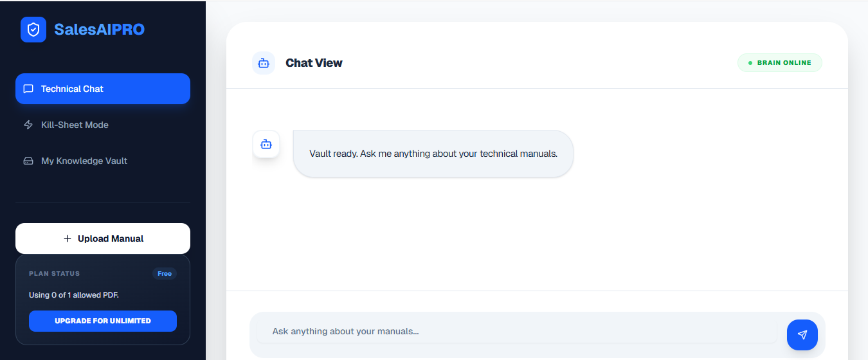Click the Technical Chat speech bubble icon
This screenshot has width=868, height=360.
click(28, 89)
